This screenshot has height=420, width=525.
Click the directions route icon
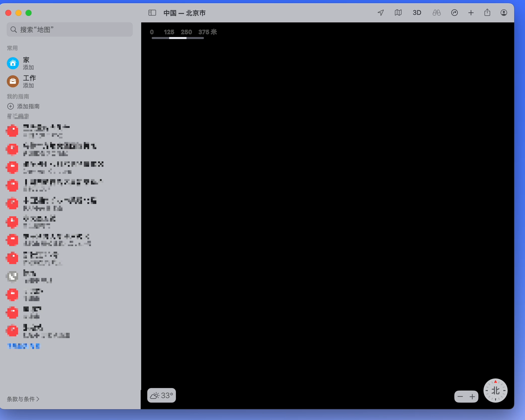454,13
